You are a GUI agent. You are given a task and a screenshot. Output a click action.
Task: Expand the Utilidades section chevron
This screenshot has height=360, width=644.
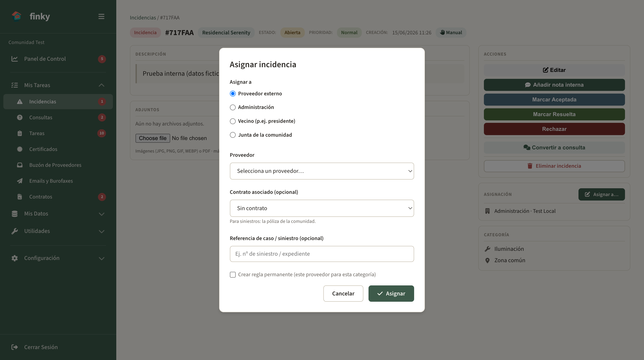(x=101, y=231)
